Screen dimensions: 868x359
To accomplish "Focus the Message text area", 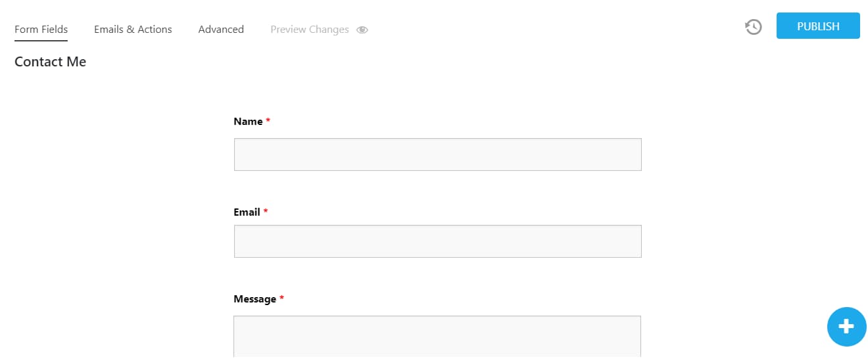I will click(437, 336).
